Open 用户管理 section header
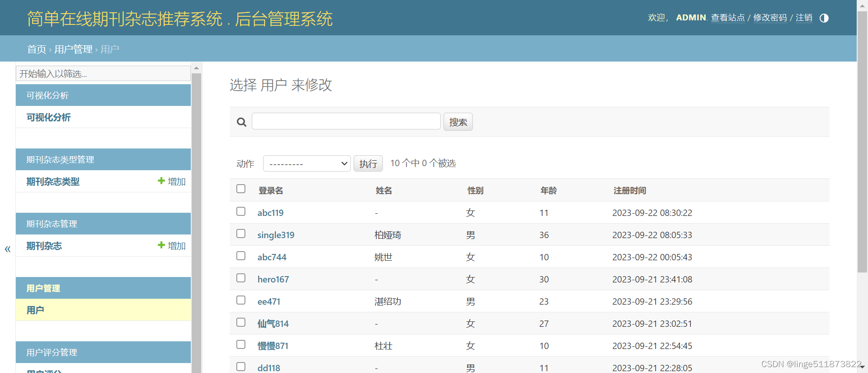 103,288
